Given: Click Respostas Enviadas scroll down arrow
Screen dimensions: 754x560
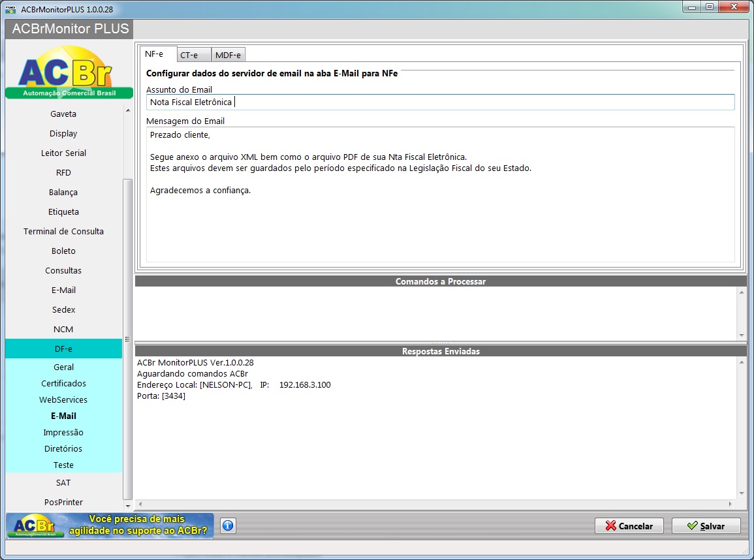Looking at the screenshot, I should point(742,493).
